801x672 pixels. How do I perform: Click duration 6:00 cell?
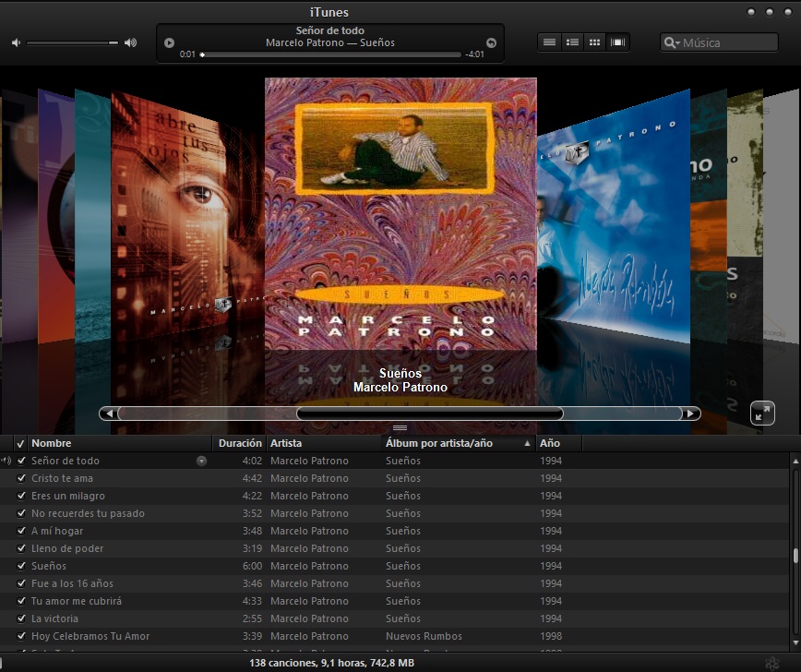click(252, 566)
